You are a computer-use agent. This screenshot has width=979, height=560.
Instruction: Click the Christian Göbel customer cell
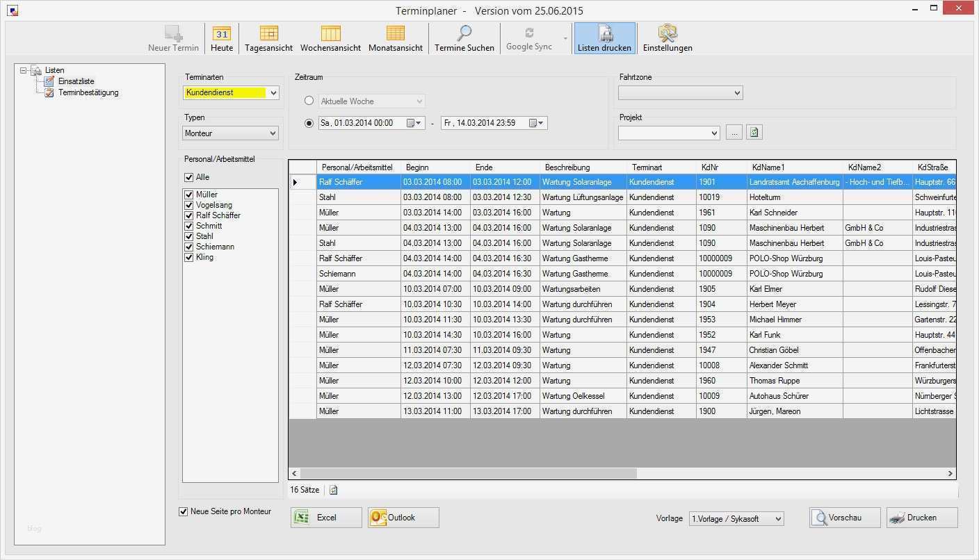point(795,350)
